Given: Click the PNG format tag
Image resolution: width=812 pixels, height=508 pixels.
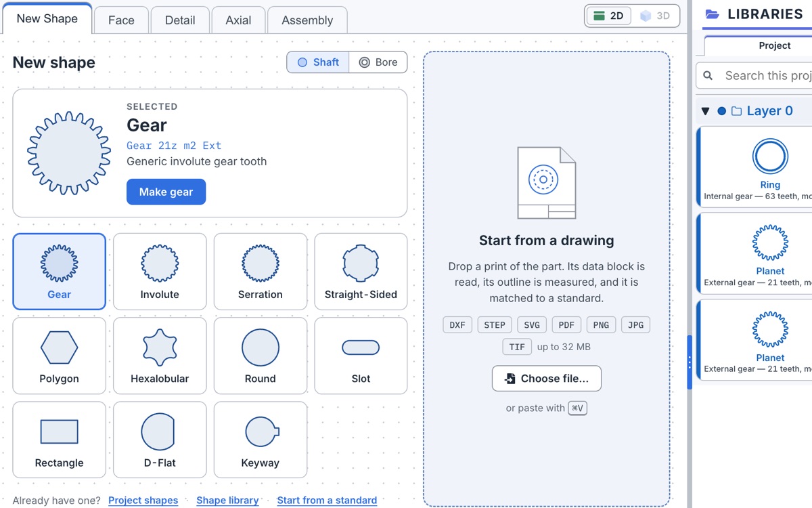Looking at the screenshot, I should pyautogui.click(x=601, y=325).
